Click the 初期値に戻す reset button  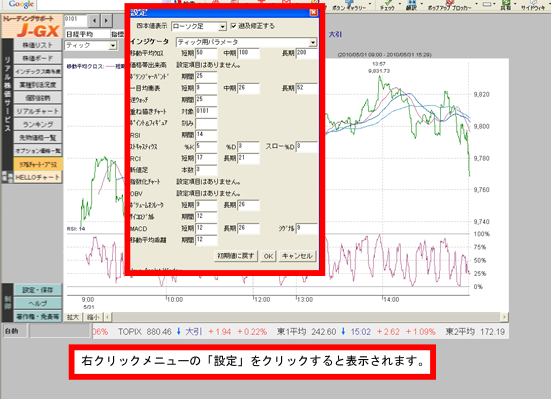[x=235, y=256]
